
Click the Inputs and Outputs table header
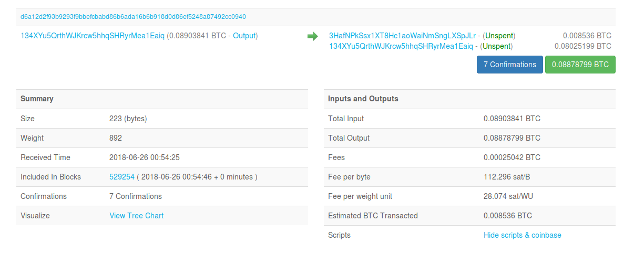(x=363, y=99)
